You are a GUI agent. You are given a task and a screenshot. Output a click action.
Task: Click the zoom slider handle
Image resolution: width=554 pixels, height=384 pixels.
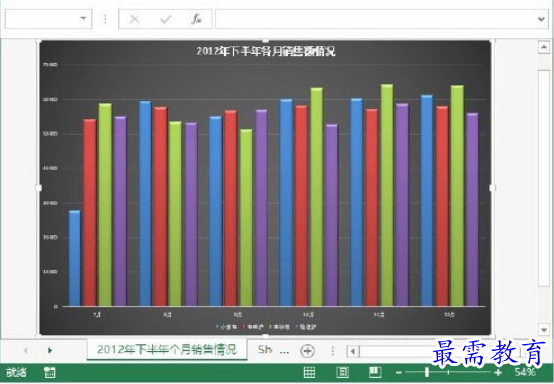point(427,372)
